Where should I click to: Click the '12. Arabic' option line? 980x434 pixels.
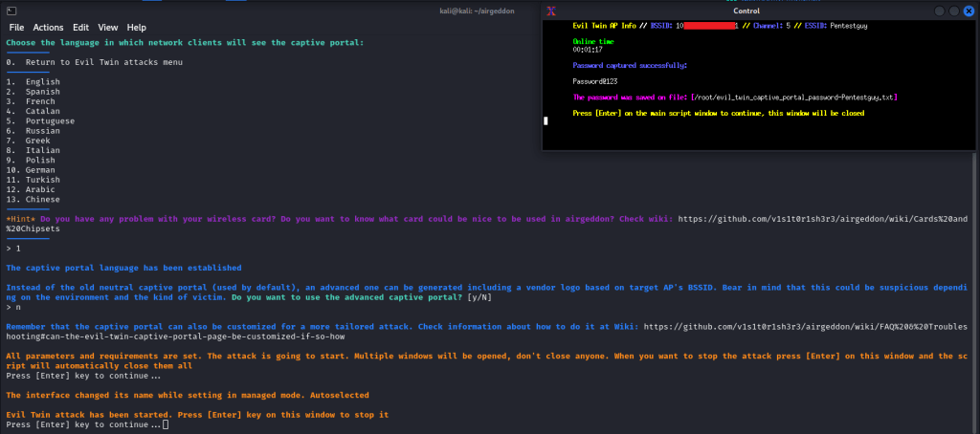31,190
